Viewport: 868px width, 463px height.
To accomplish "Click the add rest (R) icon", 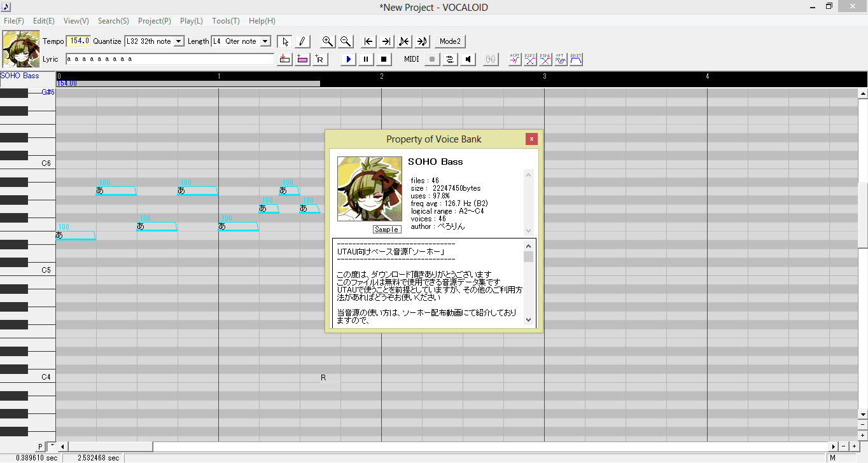I will (319, 59).
